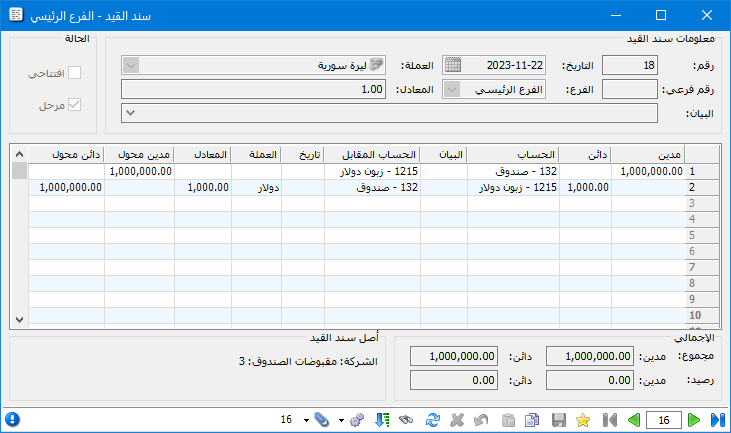Go to previous record green arrow
The image size is (731, 433).
(634, 420)
